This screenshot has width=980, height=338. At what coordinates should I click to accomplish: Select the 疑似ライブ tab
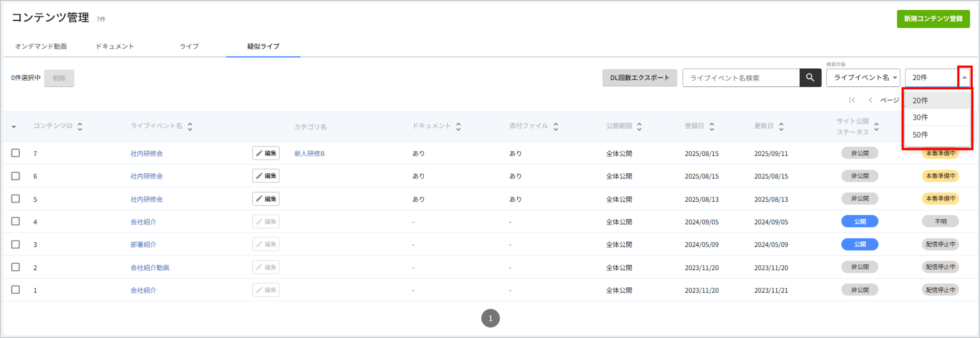(x=263, y=46)
